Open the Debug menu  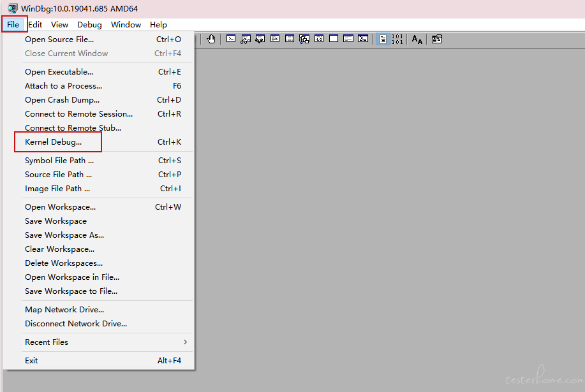pos(89,25)
